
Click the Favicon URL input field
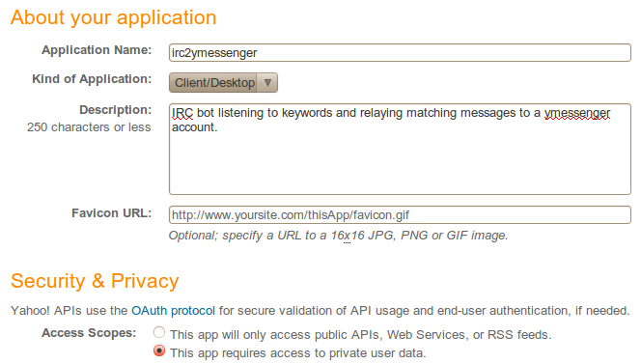tap(400, 215)
